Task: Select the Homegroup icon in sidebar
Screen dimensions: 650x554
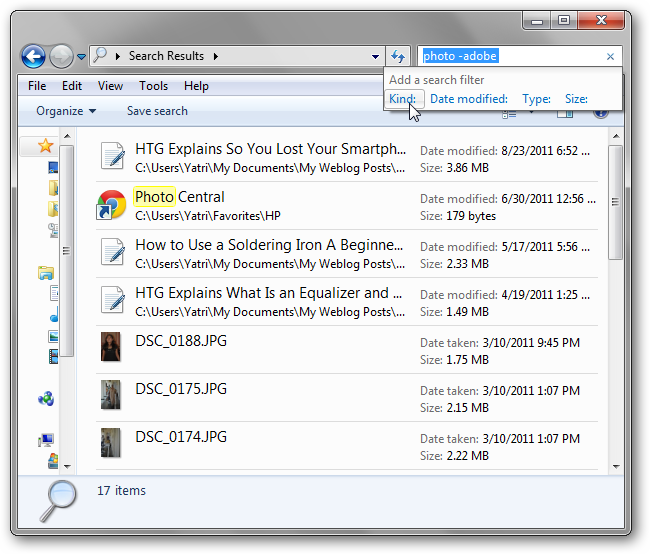Action: (x=46, y=399)
